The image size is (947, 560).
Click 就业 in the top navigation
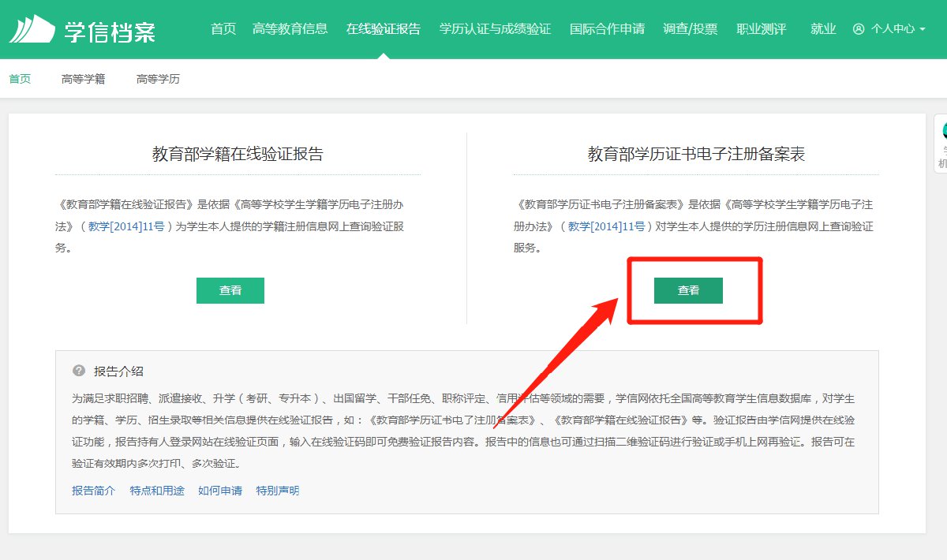[823, 29]
